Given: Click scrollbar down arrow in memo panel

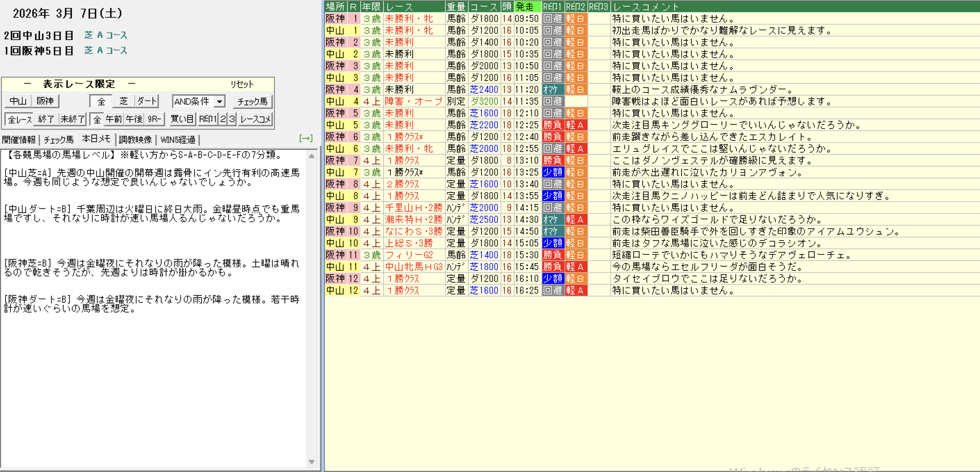Looking at the screenshot, I should 312,462.
